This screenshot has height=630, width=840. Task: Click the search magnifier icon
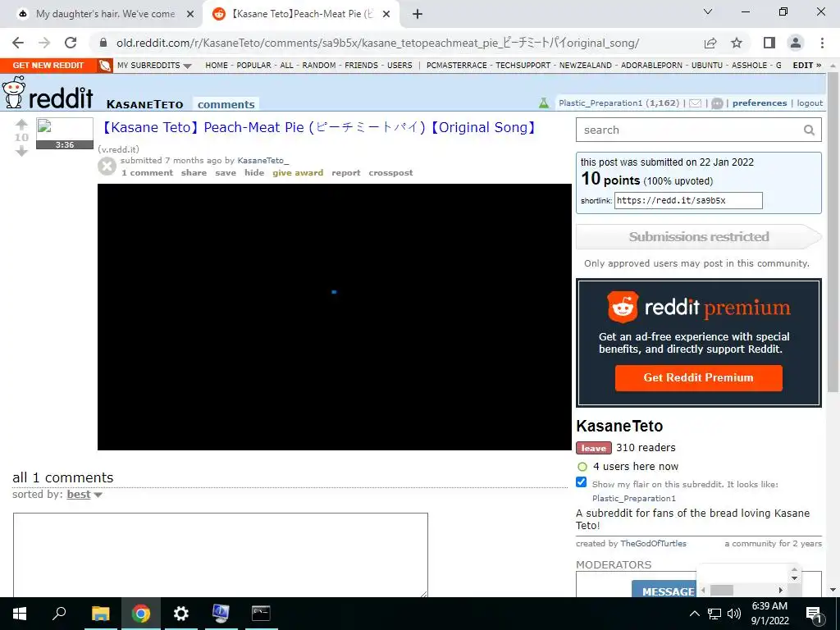(x=809, y=130)
